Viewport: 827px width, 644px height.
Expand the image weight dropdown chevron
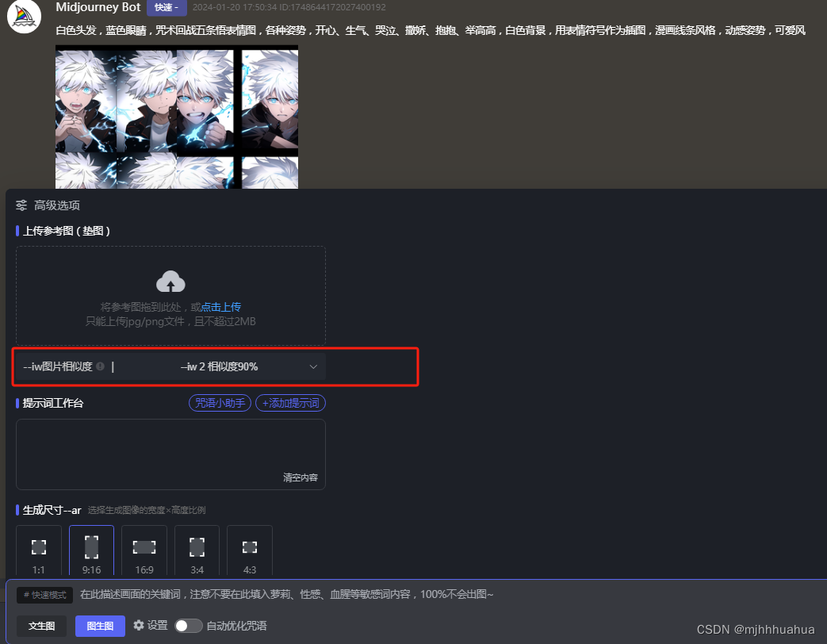(313, 366)
